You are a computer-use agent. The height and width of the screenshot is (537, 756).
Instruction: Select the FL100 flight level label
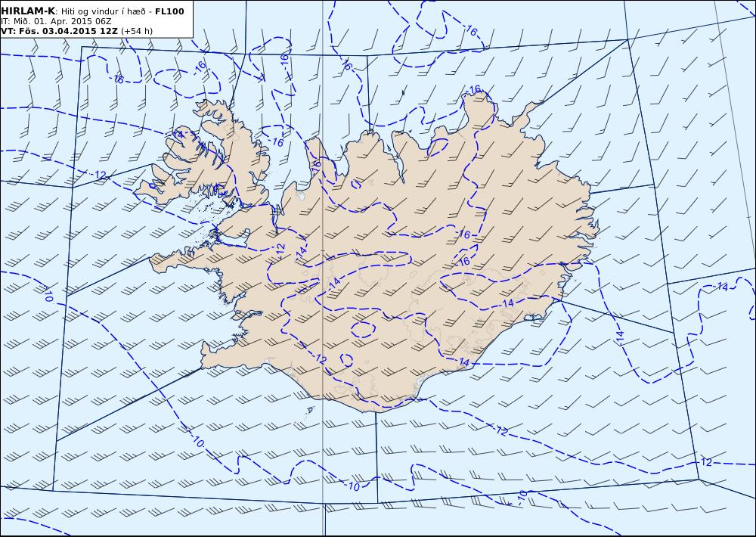click(x=169, y=11)
